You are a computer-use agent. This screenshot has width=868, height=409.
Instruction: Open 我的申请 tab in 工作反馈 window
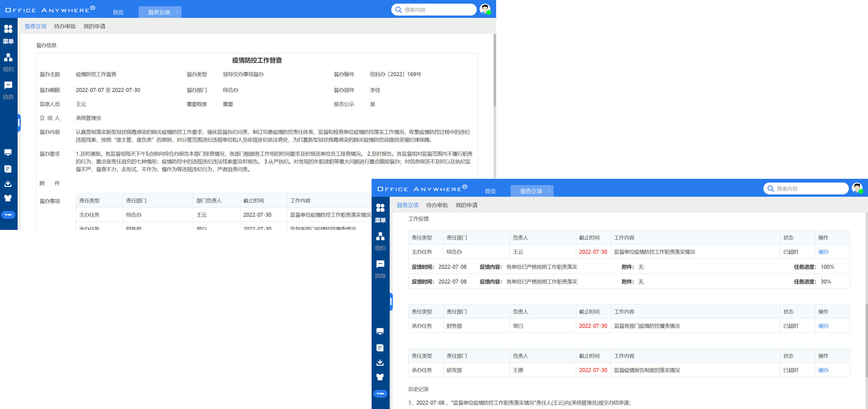[466, 205]
